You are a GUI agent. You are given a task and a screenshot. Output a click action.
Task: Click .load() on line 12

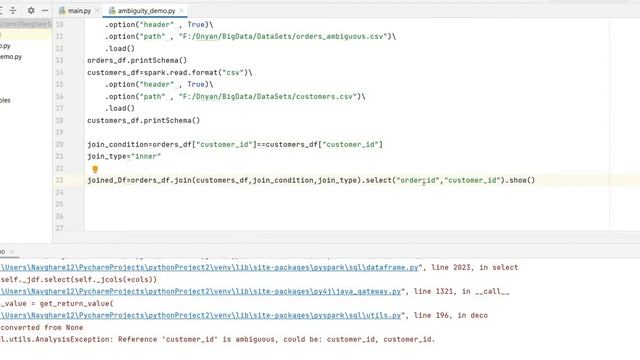pyautogui.click(x=120, y=49)
